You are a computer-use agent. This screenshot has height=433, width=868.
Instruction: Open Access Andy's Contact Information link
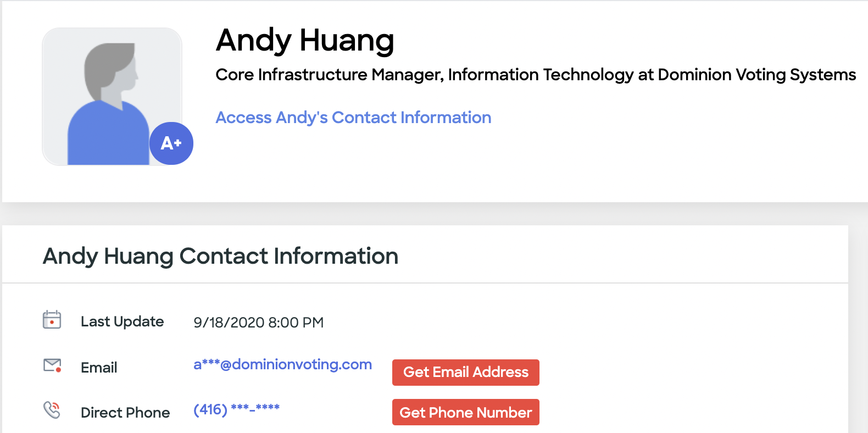[353, 118]
